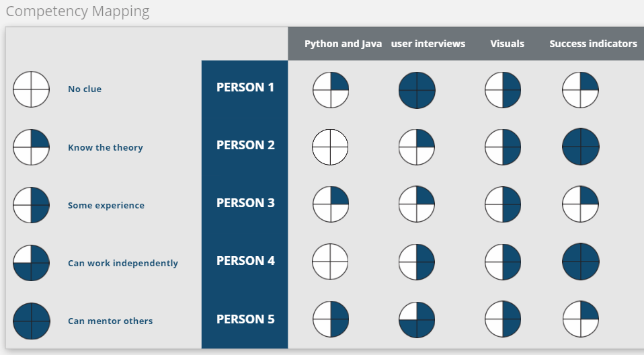Click Person 5's three-quarter user interviews circle
Image resolution: width=644 pixels, height=355 pixels.
417,320
